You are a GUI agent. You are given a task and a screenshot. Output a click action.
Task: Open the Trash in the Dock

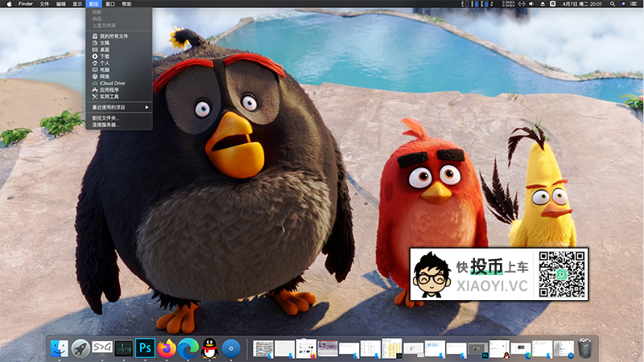tap(585, 348)
